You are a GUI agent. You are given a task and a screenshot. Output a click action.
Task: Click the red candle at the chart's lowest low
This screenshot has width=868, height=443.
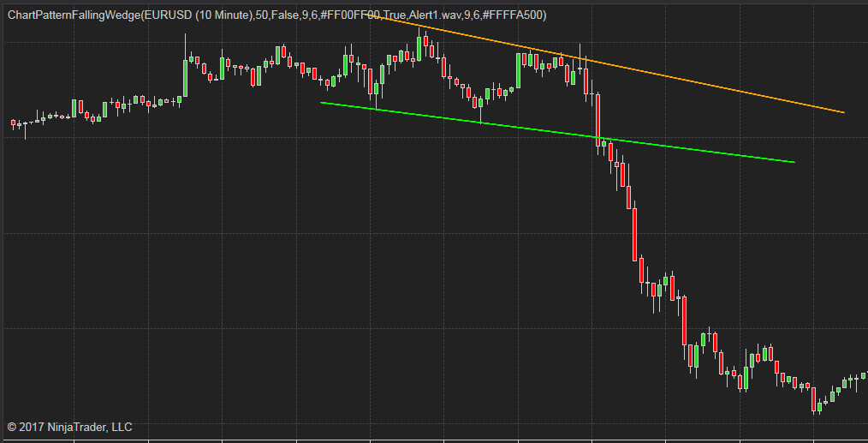(x=814, y=399)
